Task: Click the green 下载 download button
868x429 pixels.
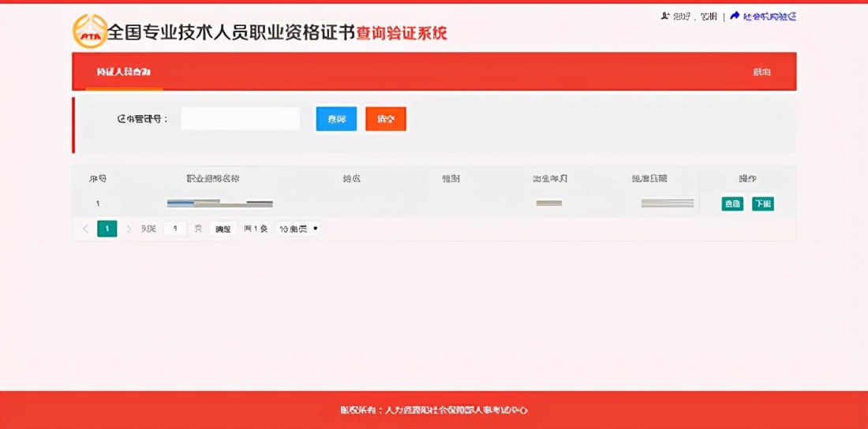Action: pyautogui.click(x=763, y=203)
